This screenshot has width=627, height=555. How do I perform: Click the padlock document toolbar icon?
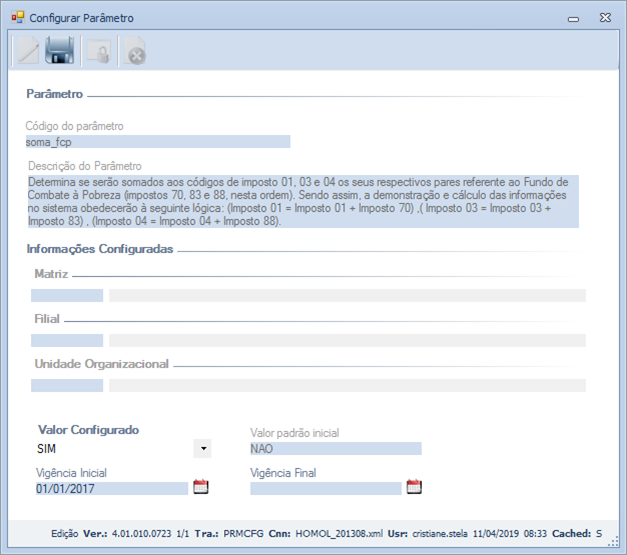pyautogui.click(x=99, y=51)
